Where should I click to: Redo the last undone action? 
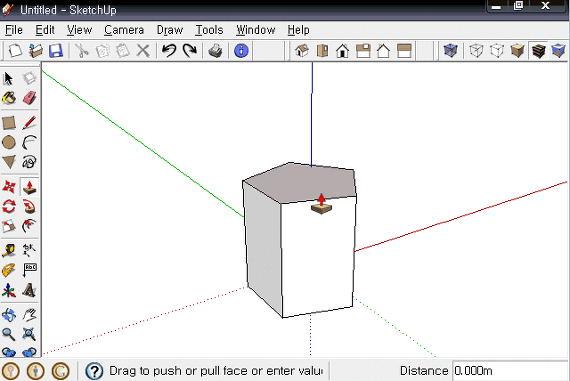point(190,51)
